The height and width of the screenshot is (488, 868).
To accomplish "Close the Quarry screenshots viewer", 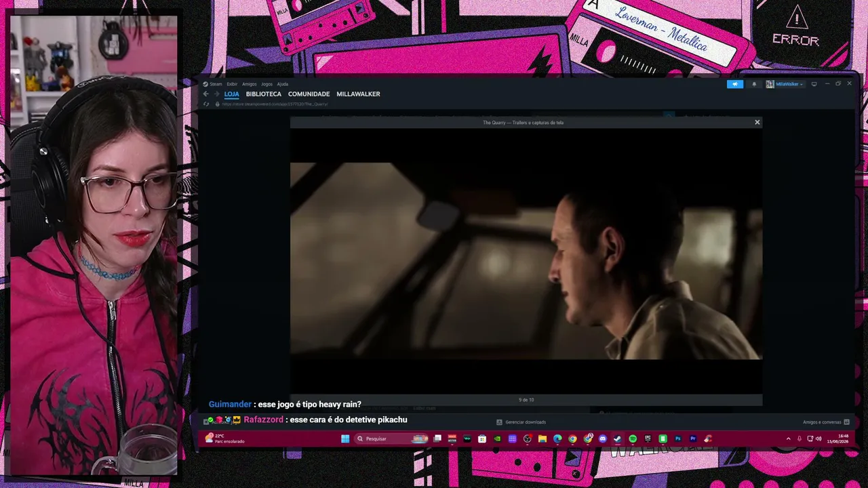I will 757,122.
